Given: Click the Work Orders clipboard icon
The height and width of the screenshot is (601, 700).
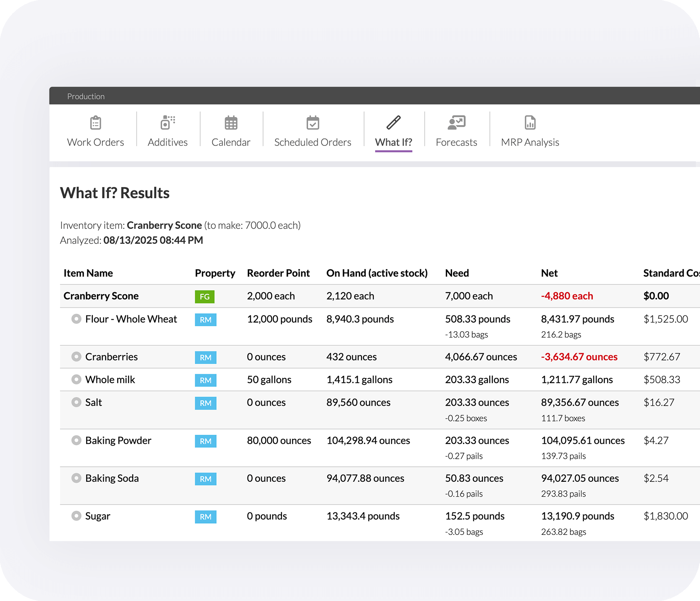Looking at the screenshot, I should tap(96, 123).
